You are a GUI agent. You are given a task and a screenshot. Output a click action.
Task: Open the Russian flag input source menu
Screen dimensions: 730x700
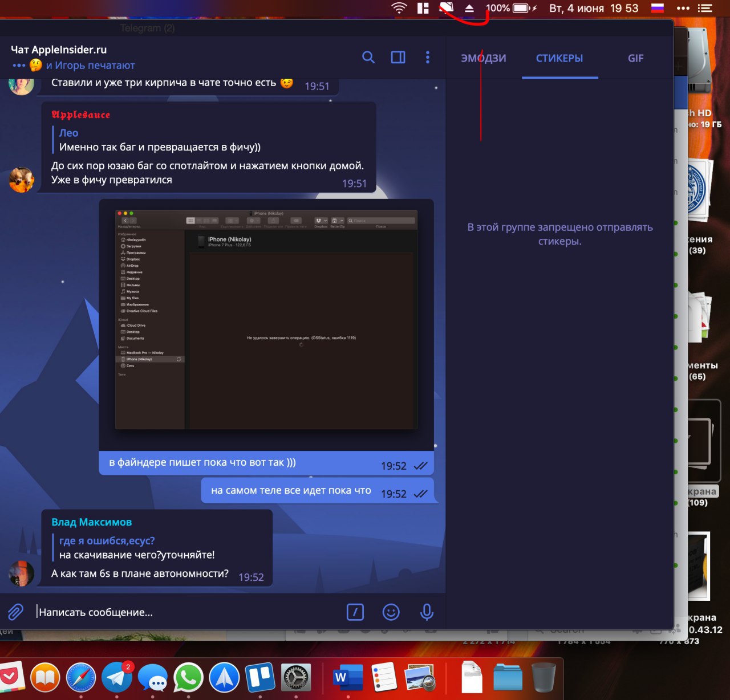pyautogui.click(x=658, y=8)
